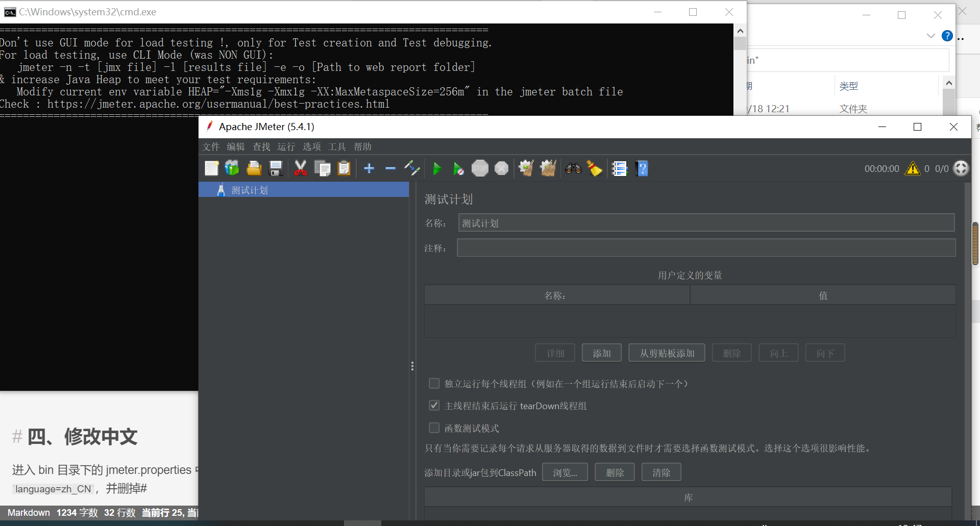Click the 00:00:00 elapsed time display
980x526 pixels.
click(881, 169)
